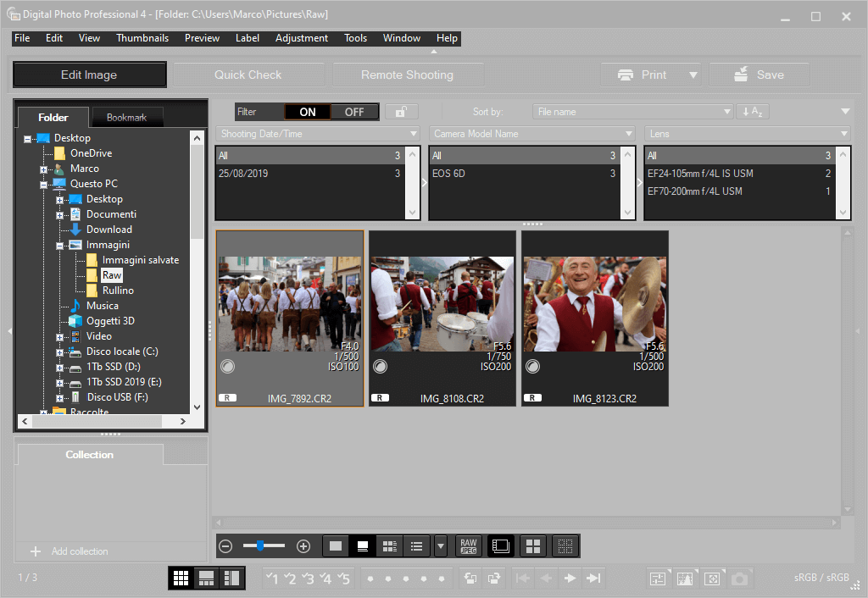Rotate image right icon
The height and width of the screenshot is (598, 868).
(x=494, y=579)
